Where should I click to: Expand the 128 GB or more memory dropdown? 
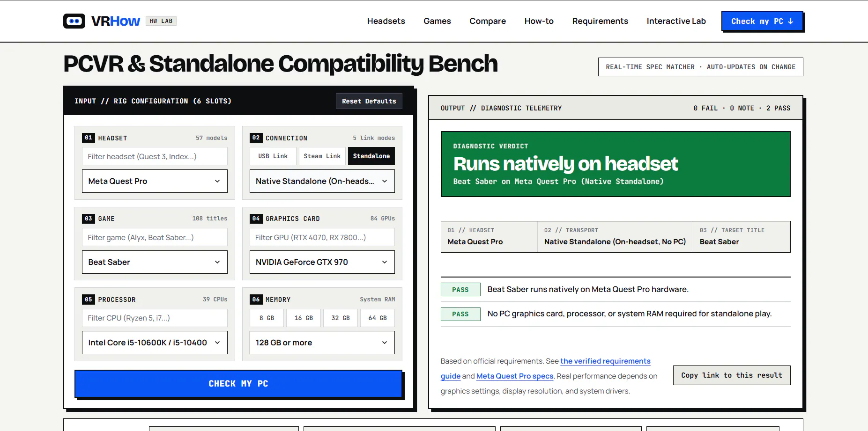tap(322, 343)
